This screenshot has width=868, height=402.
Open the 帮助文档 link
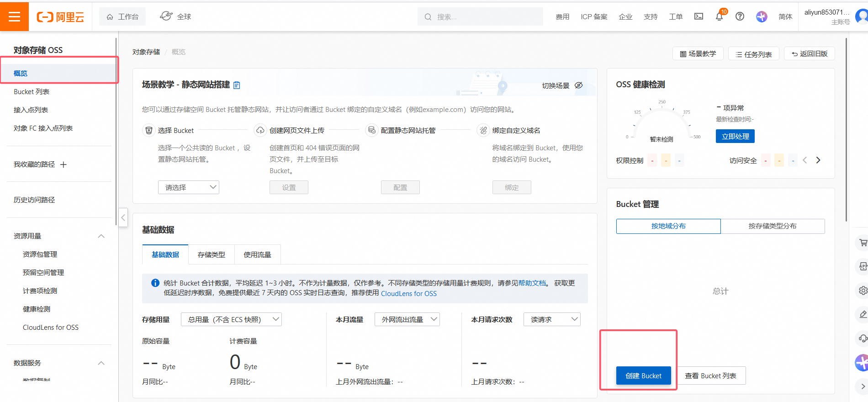(532, 283)
